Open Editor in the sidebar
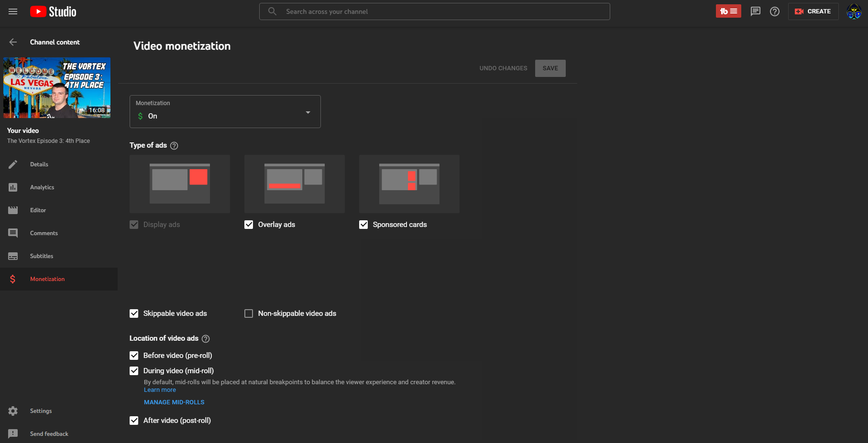This screenshot has height=443, width=868. point(59,210)
